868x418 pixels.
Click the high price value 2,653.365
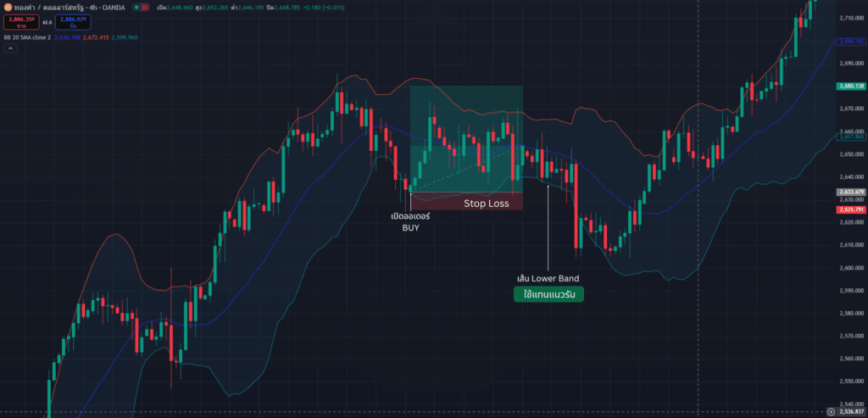click(214, 8)
